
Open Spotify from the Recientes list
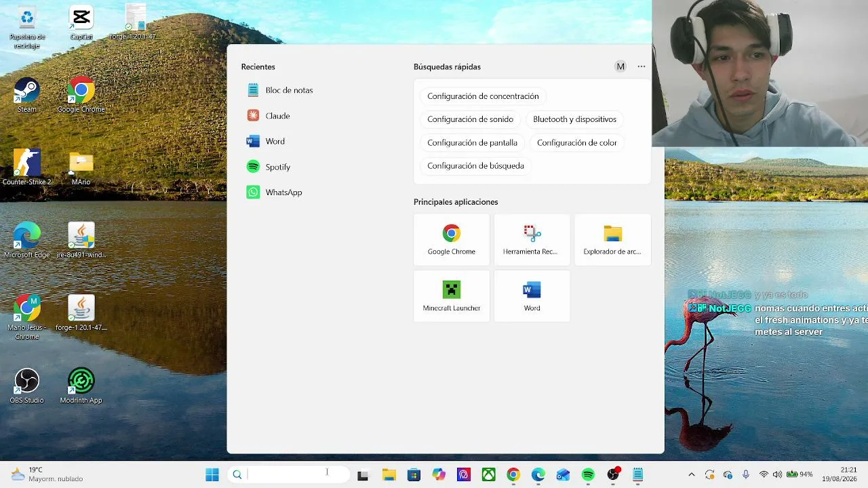(269, 167)
